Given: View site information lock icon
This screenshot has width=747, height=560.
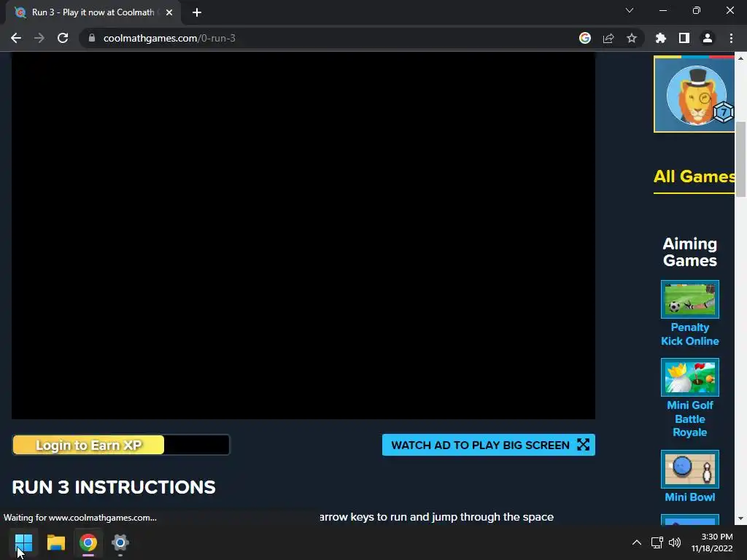Looking at the screenshot, I should point(92,38).
